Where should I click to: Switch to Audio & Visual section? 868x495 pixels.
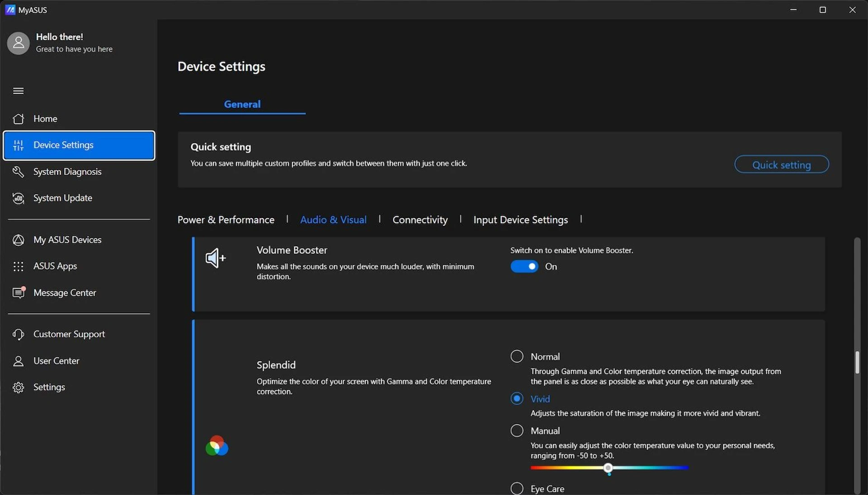coord(333,219)
